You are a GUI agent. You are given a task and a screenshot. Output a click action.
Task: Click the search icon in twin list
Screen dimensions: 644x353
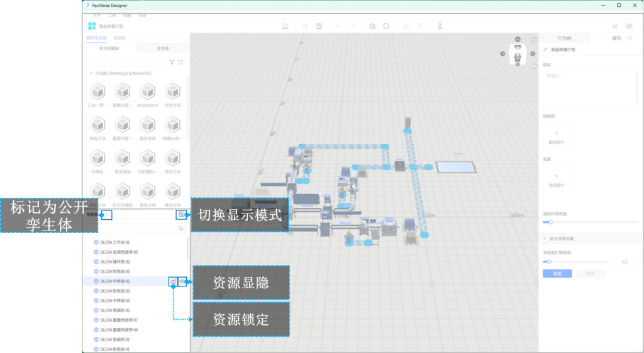(180, 229)
